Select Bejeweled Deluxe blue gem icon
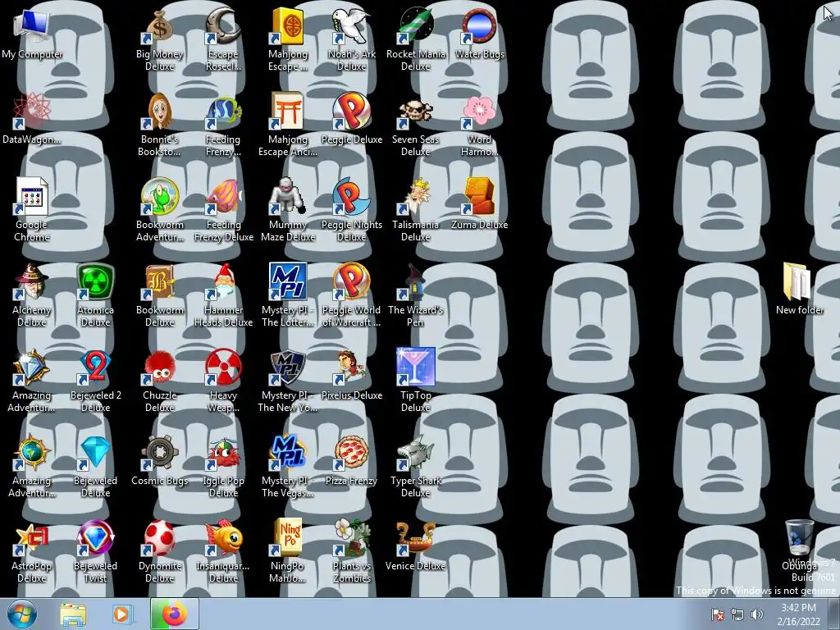Screen dimensions: 840x630 pyautogui.click(x=95, y=453)
